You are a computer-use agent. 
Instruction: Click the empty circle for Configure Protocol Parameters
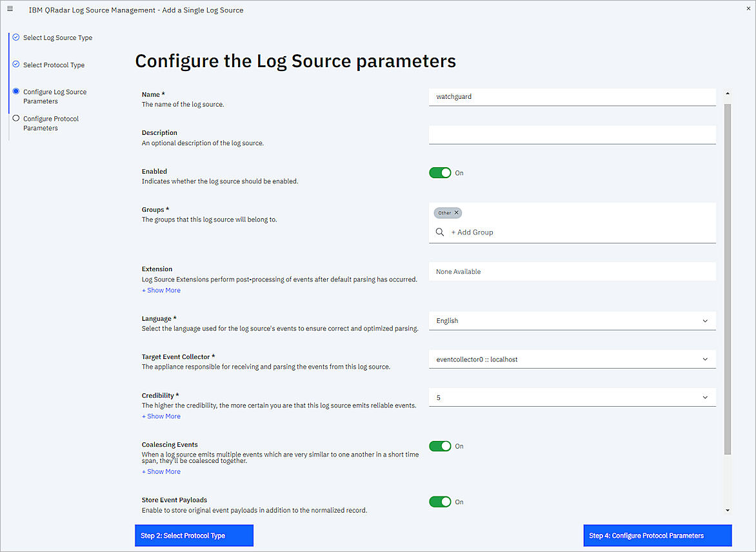(x=15, y=118)
